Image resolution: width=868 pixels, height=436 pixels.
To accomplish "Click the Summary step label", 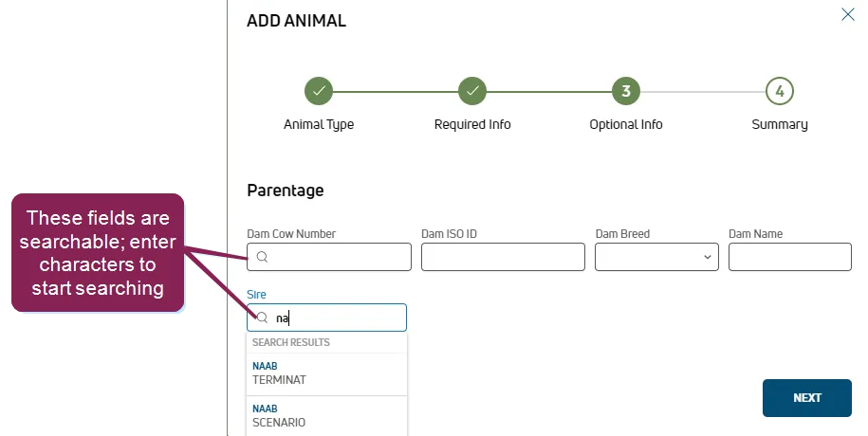I will [780, 125].
